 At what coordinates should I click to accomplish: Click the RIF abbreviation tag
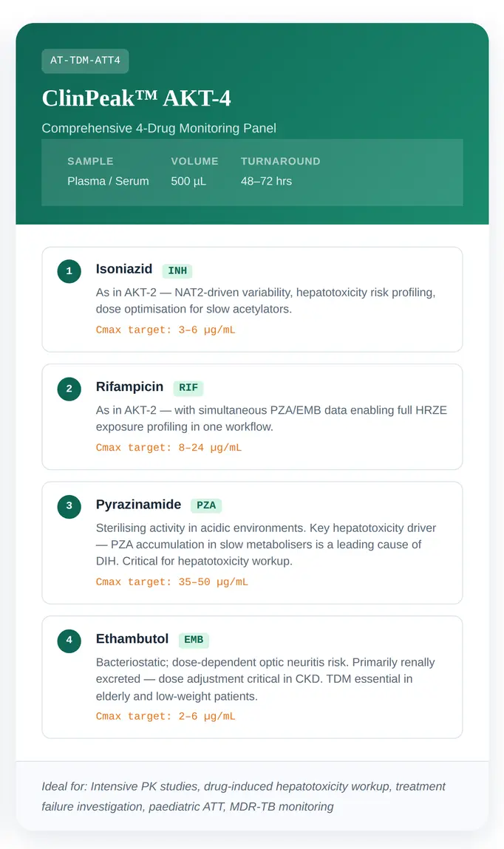[x=188, y=388]
